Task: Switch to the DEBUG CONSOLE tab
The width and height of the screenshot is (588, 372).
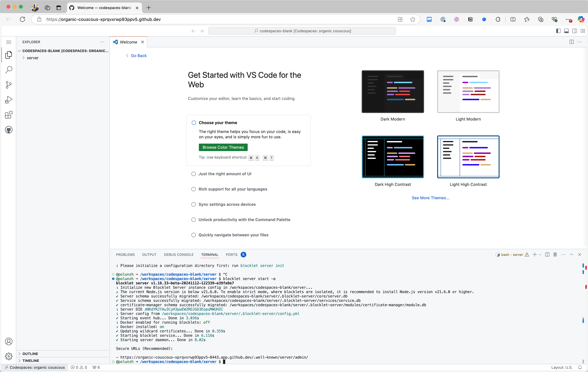Action: pos(178,255)
